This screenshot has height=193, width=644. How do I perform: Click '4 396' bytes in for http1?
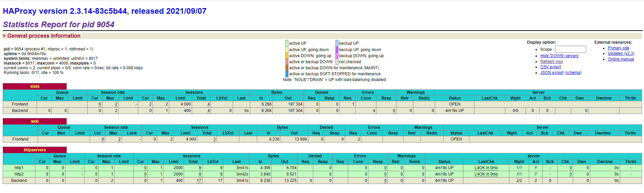[265, 168]
